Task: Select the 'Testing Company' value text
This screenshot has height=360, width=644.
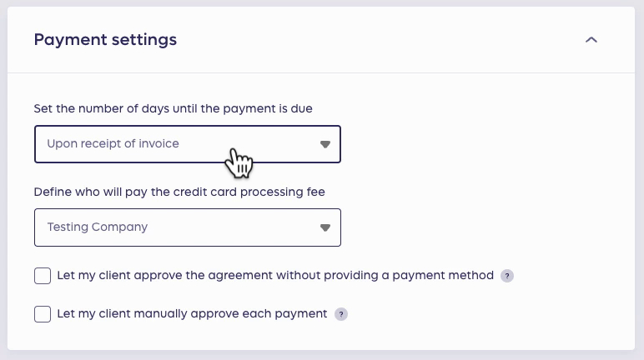Action: click(x=98, y=227)
